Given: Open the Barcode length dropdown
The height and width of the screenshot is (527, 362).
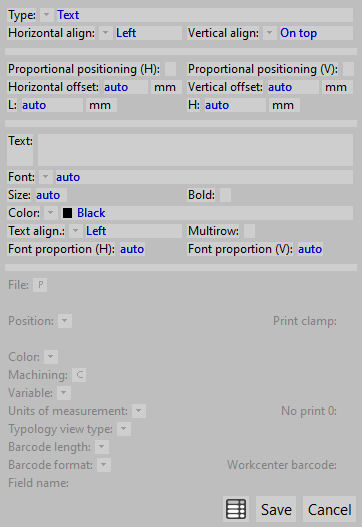Looking at the screenshot, I should click(102, 447).
